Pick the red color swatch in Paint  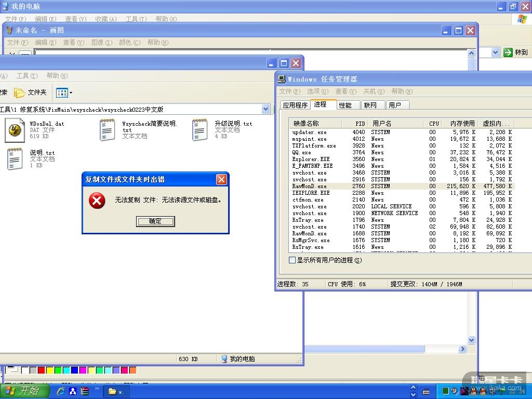(x=42, y=370)
